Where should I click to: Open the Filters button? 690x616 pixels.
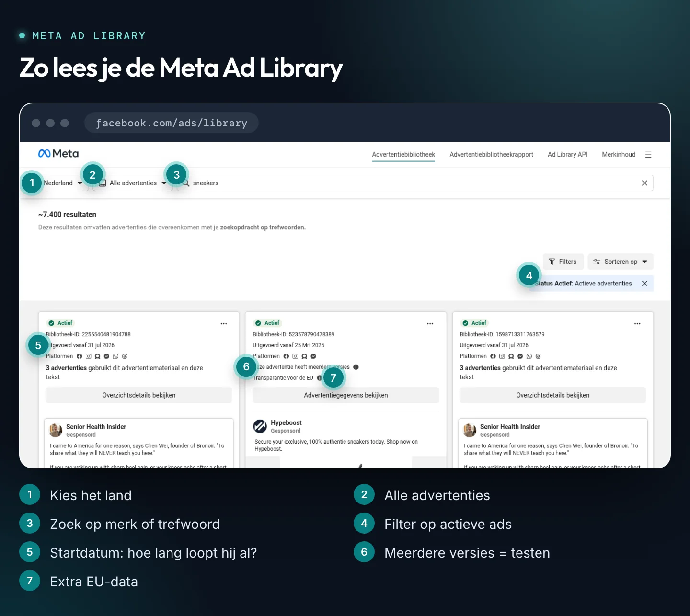(563, 262)
